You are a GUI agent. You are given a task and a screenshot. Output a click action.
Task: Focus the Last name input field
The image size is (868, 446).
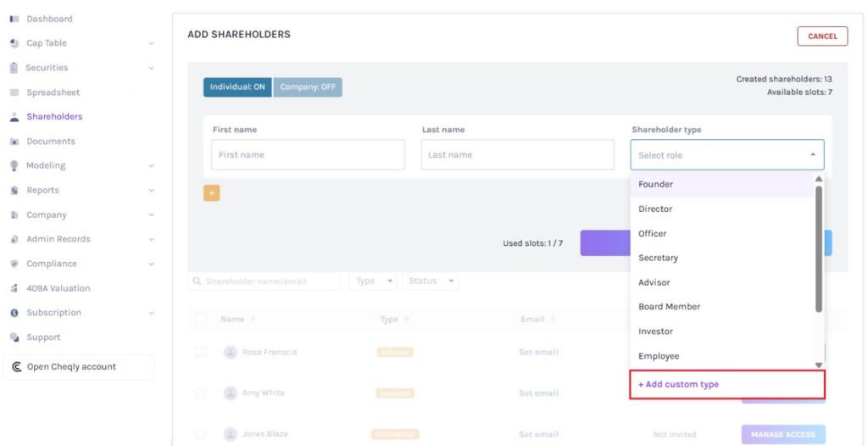(x=518, y=154)
